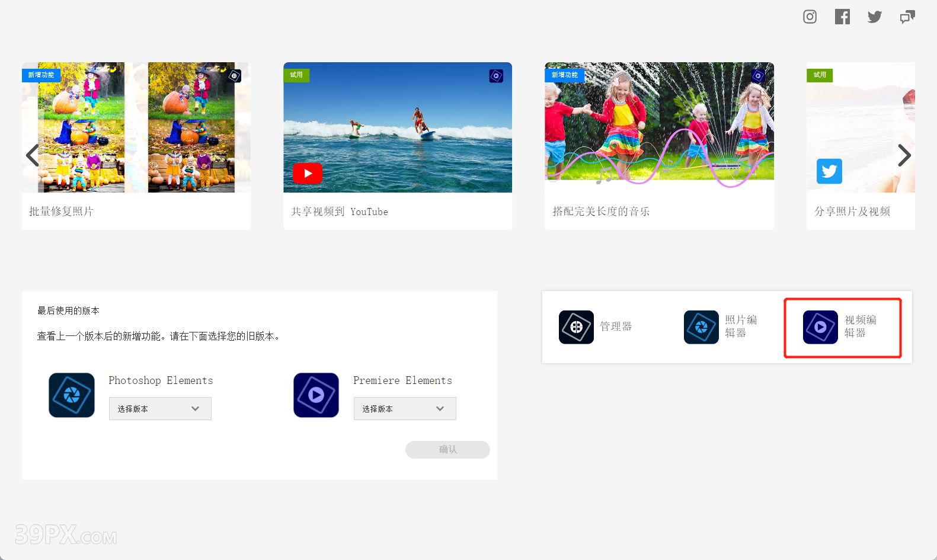Launch the Photo Editor (照片编辑器) icon
This screenshot has width=937, height=560.
(701, 327)
